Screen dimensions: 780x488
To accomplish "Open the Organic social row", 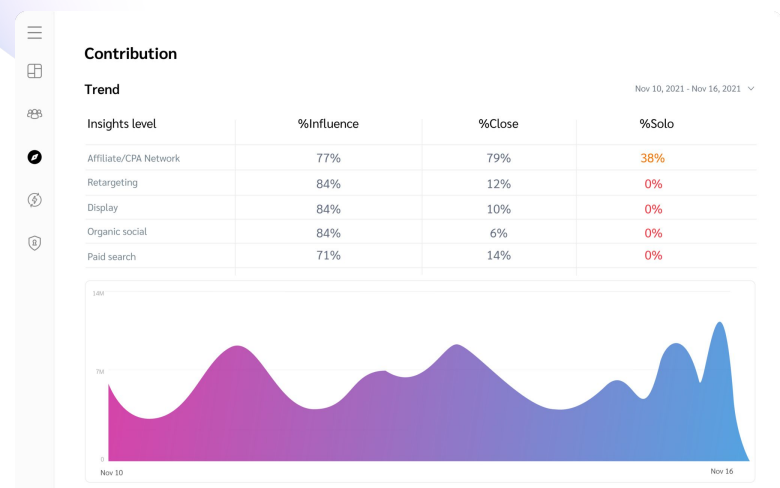I will [x=117, y=232].
